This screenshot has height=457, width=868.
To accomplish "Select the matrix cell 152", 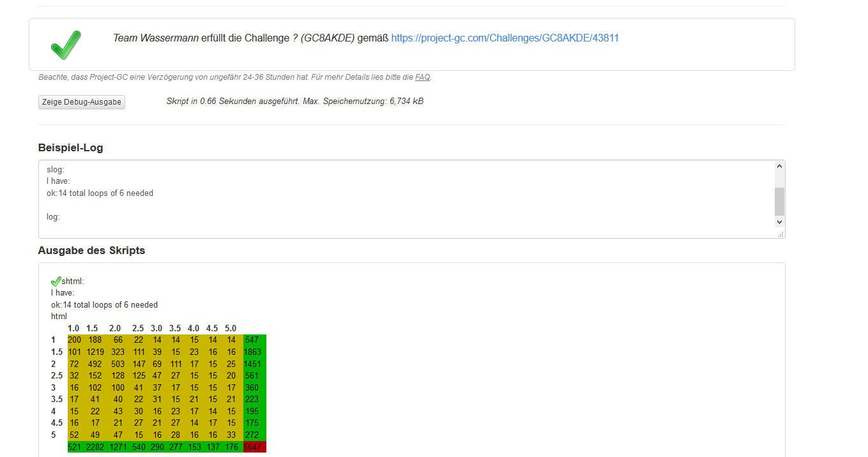I will pos(95,376).
